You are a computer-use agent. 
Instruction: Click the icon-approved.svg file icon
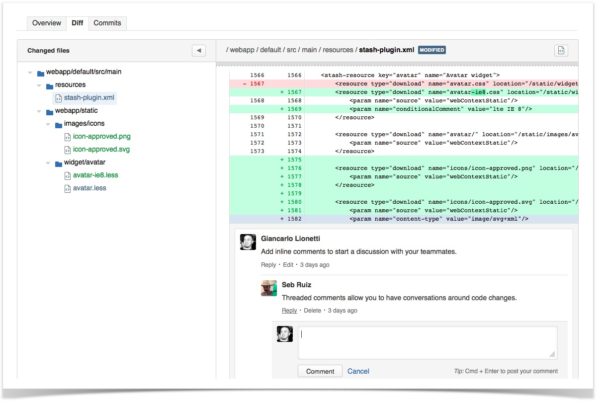(x=67, y=147)
